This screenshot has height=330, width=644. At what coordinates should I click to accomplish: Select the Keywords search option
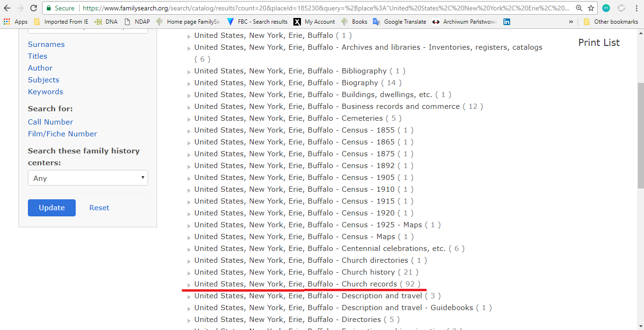click(45, 92)
